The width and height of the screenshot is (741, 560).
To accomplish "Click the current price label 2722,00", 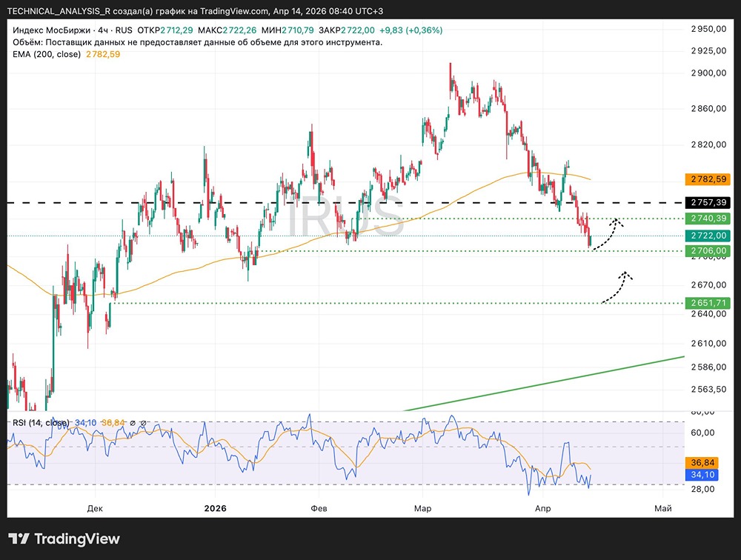I will click(710, 236).
